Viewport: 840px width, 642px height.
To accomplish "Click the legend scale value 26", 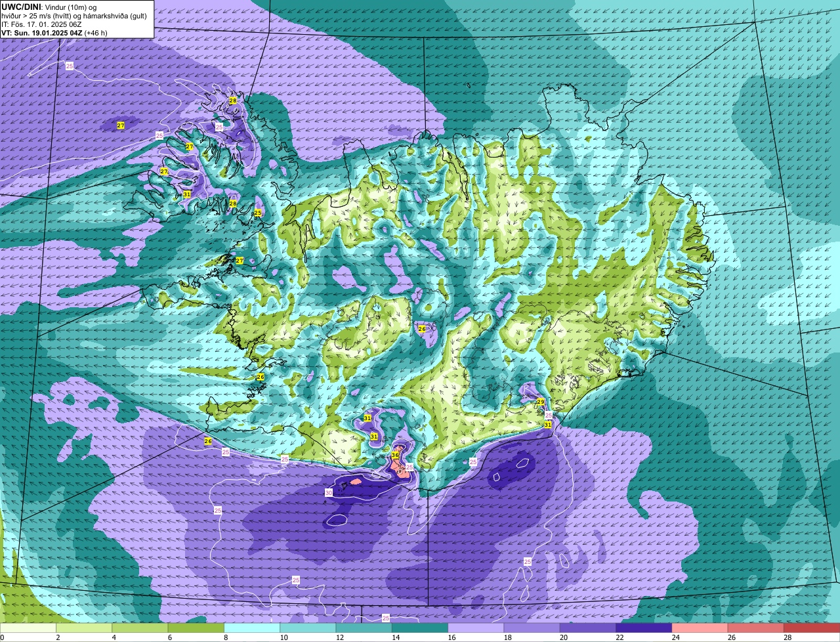I will click(x=731, y=637).
